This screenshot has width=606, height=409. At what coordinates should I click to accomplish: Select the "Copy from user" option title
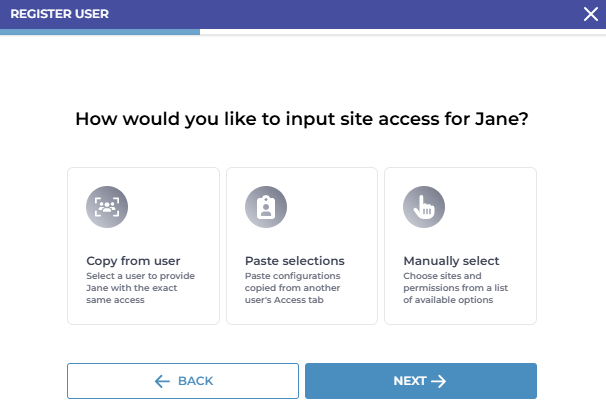133,261
